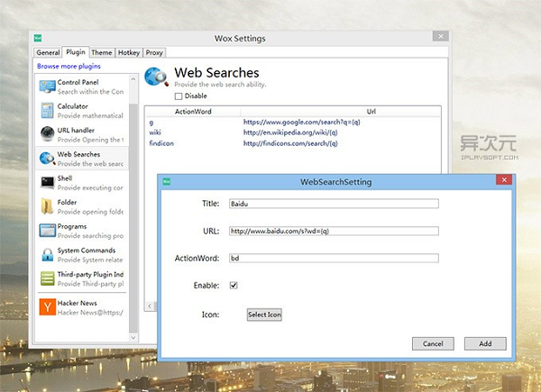Switch to the General tab
This screenshot has width=541, height=392.
[x=48, y=52]
